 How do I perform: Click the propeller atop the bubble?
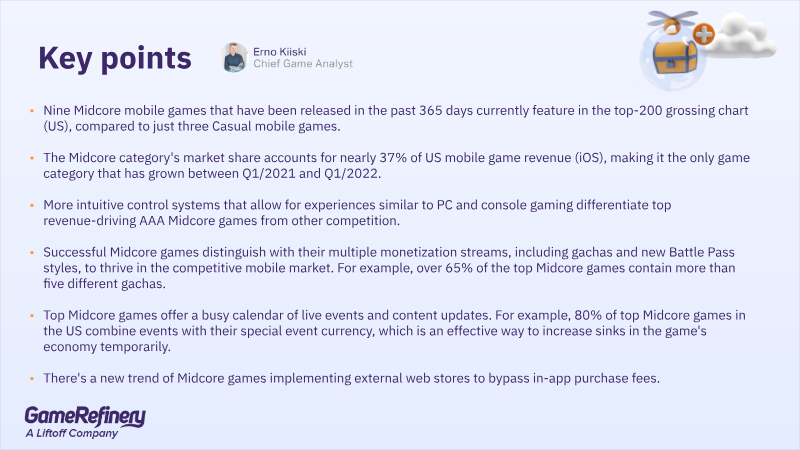click(x=672, y=19)
